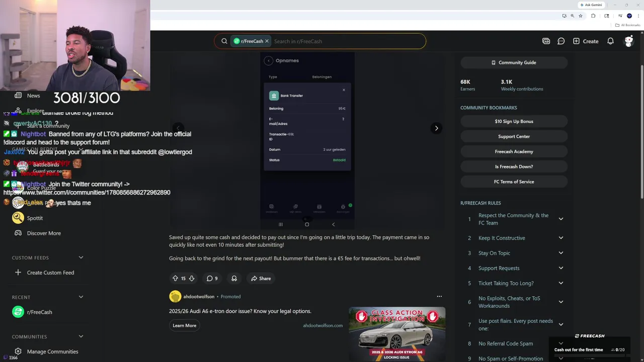Viewport: 644px width, 362px height.
Task: Click the back arrow beside Opnames
Action: tap(269, 61)
